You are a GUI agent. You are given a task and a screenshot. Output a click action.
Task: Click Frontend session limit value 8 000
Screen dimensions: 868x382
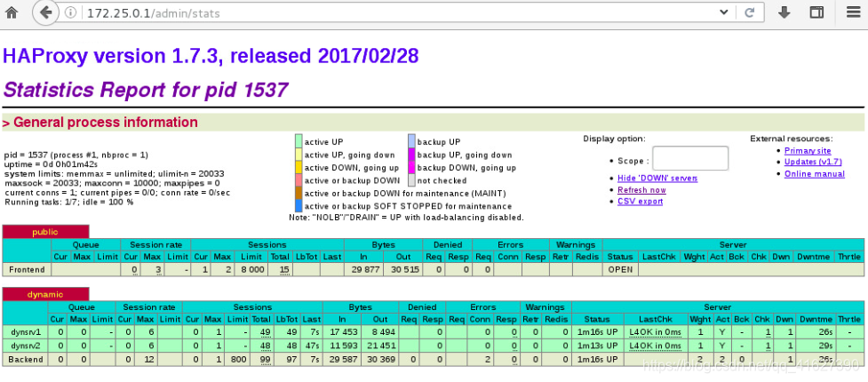click(253, 269)
